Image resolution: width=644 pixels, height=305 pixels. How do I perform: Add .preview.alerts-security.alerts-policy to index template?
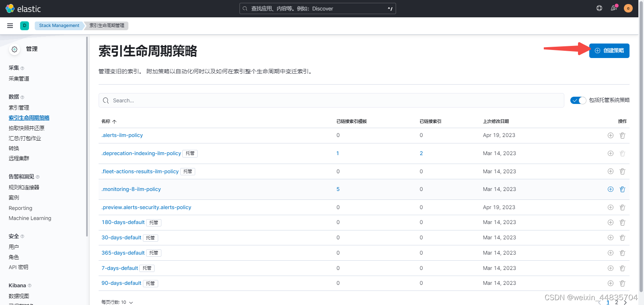coord(611,207)
